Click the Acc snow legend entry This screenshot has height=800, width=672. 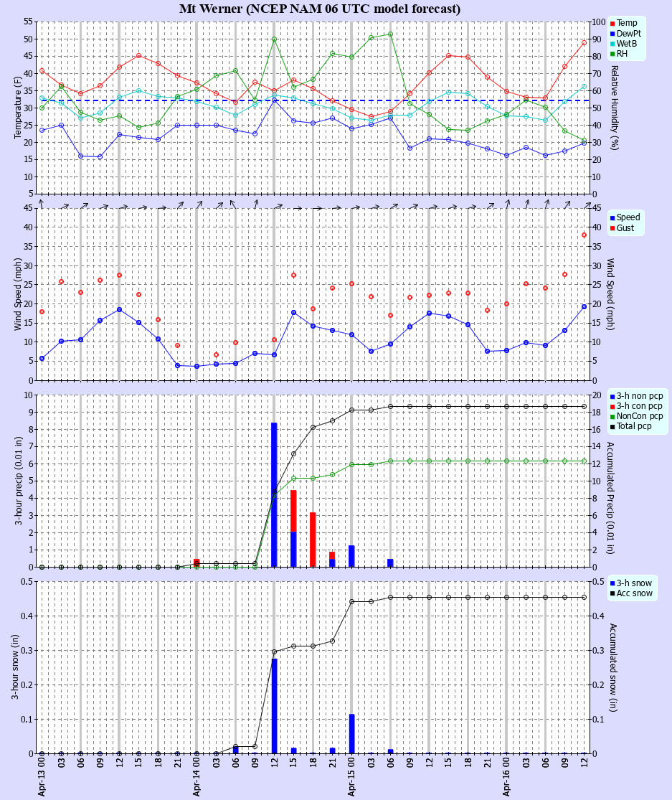tap(634, 593)
